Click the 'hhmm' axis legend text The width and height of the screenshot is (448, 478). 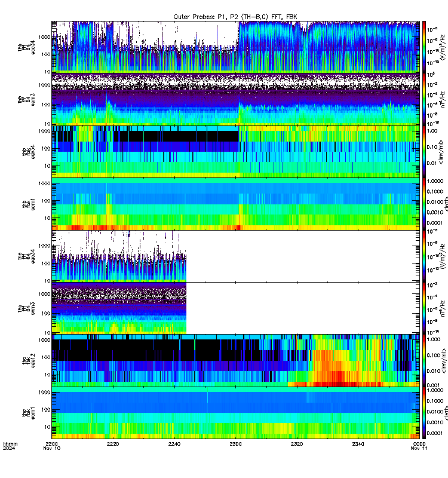(x=10, y=444)
